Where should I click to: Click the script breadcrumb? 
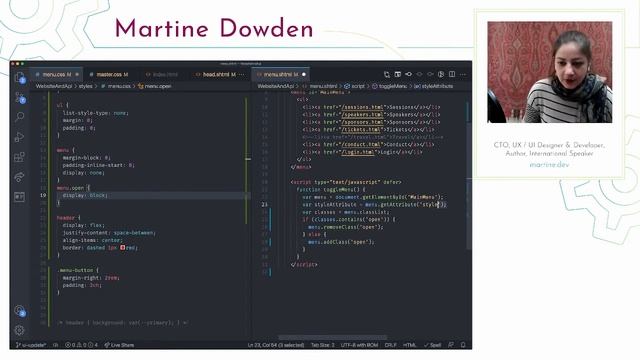click(x=355, y=86)
